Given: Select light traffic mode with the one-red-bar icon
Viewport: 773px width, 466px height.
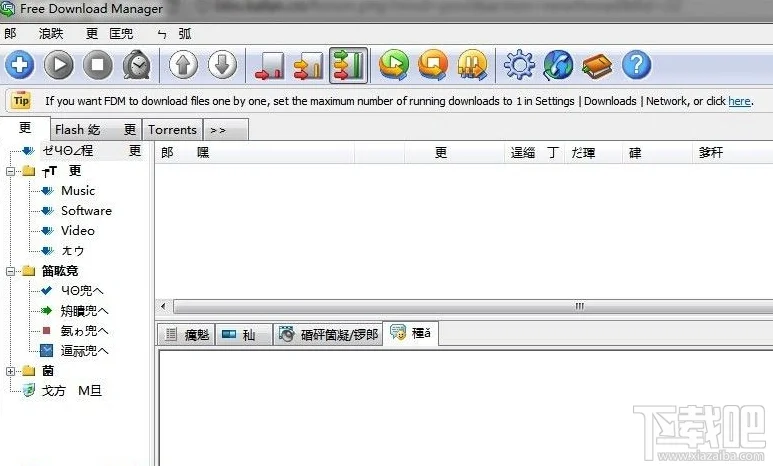Looking at the screenshot, I should pyautogui.click(x=269, y=66).
